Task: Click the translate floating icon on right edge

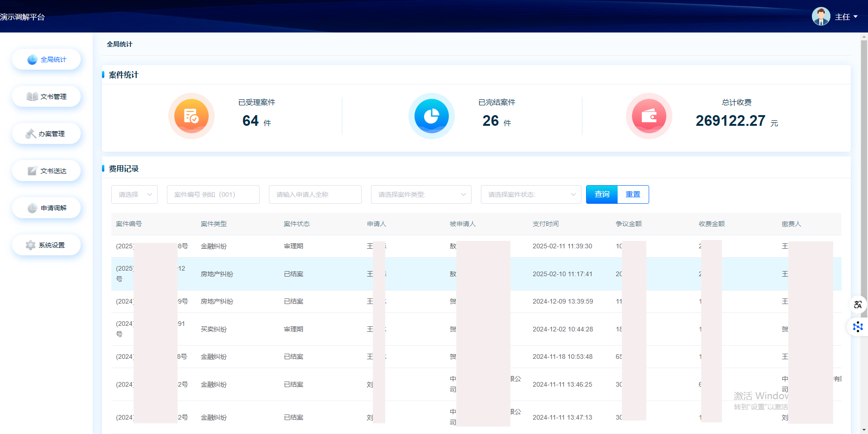Action: 858,304
